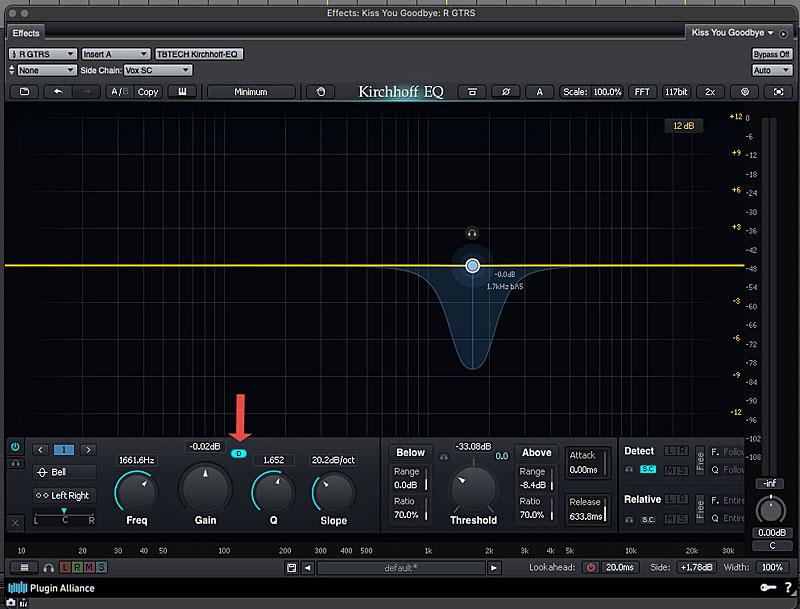Click the Q knob
Screen dimensions: 800x609
click(x=273, y=492)
